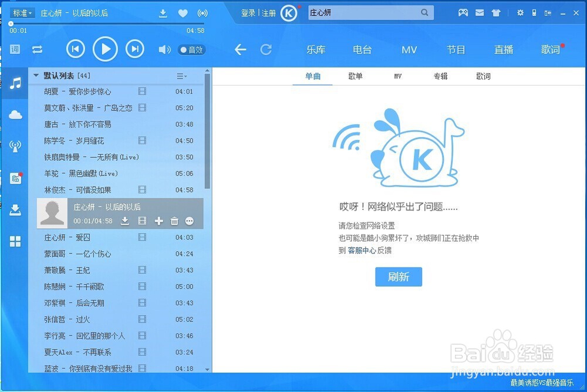Open the skin t-shirt icon
This screenshot has height=392, width=587.
[x=496, y=13]
